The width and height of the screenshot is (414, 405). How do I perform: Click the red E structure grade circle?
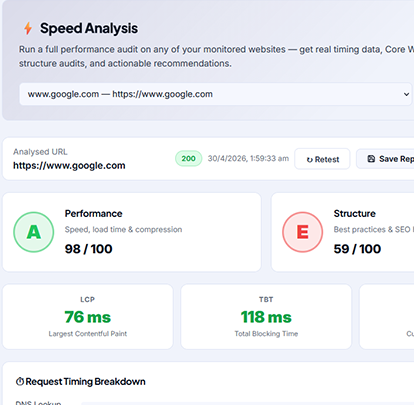[x=303, y=232]
